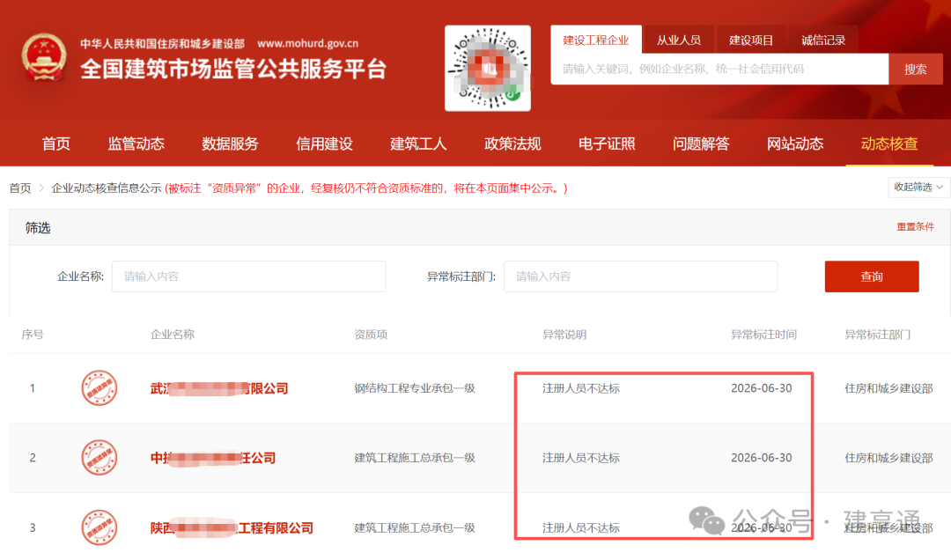Screen dimensions: 951x560
Task: Click the national emblem logo
Action: 44,57
